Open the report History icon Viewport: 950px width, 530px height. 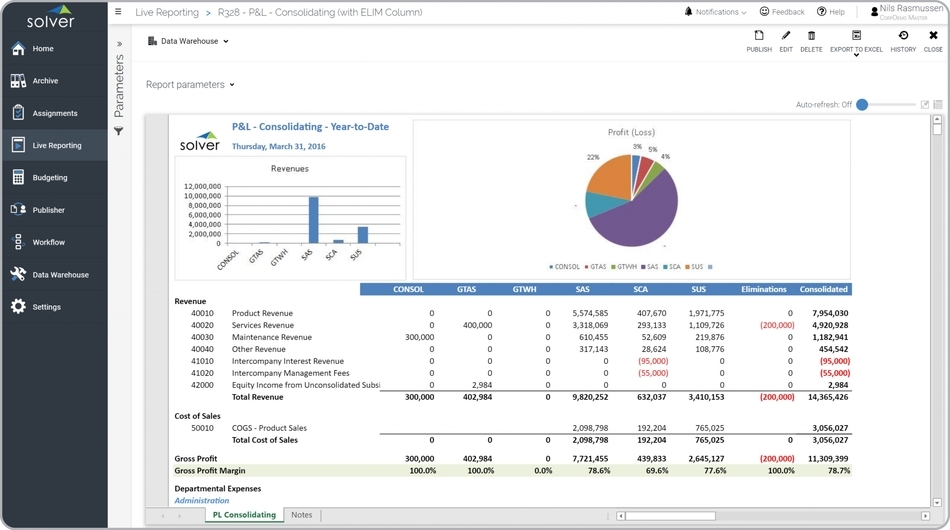coord(903,36)
